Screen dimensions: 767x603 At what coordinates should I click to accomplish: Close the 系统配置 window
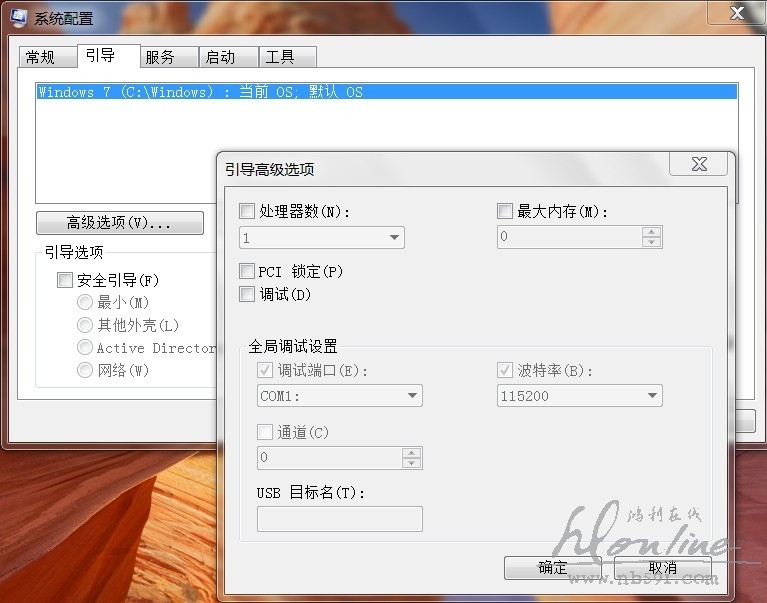pos(737,13)
